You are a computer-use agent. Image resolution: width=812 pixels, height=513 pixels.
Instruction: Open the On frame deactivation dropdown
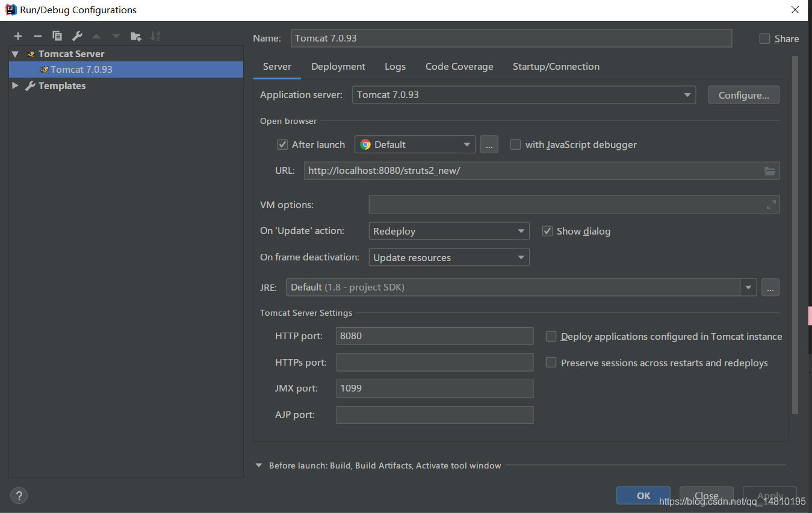tap(449, 257)
